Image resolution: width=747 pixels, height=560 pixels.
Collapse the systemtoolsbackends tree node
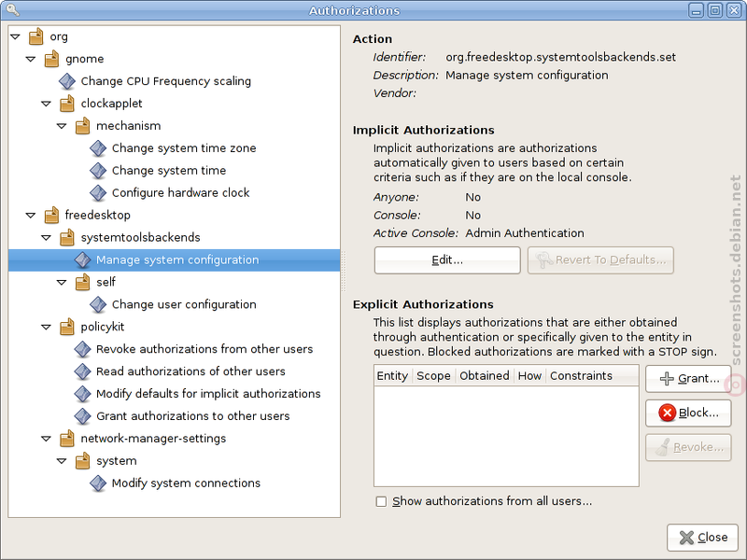pyautogui.click(x=46, y=238)
